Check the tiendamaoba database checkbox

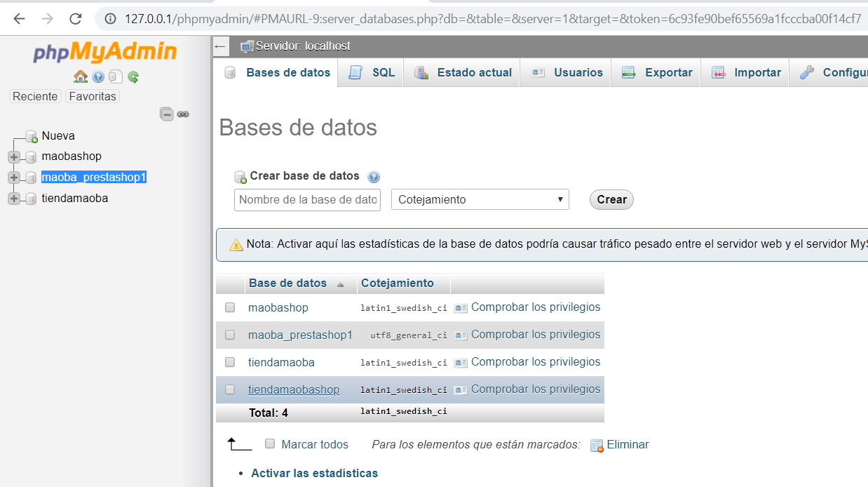tap(230, 362)
